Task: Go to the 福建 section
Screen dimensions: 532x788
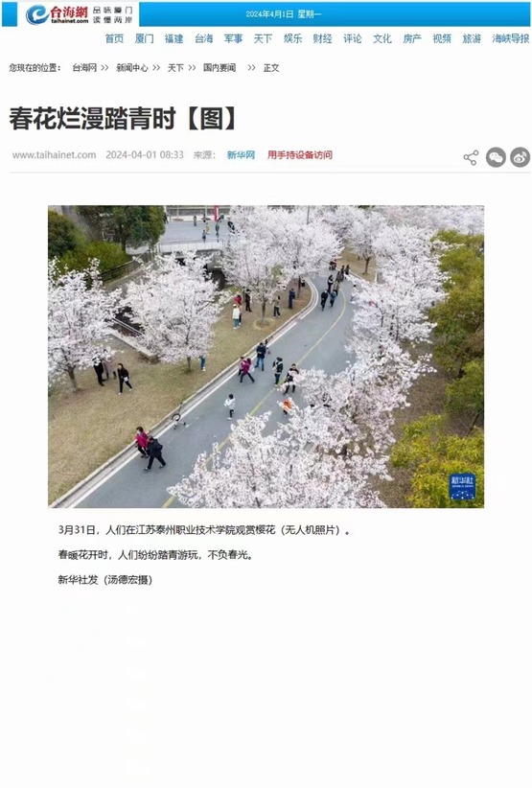Action: pyautogui.click(x=173, y=38)
